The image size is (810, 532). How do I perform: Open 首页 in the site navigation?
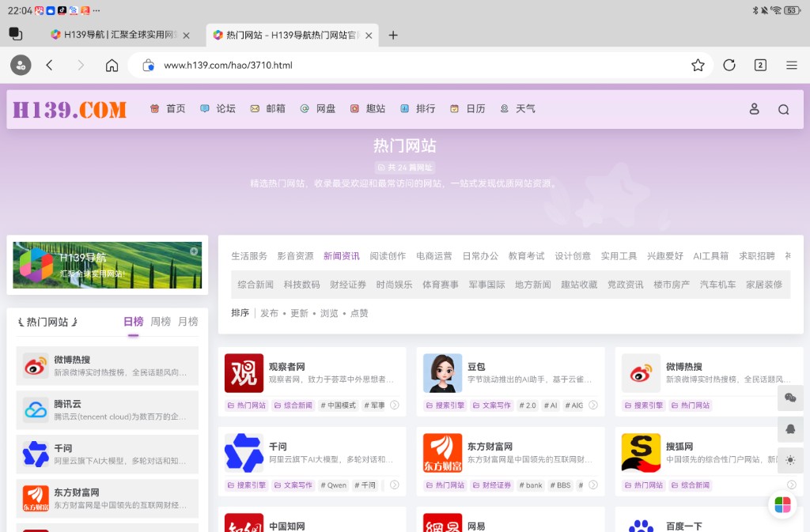[x=168, y=109]
